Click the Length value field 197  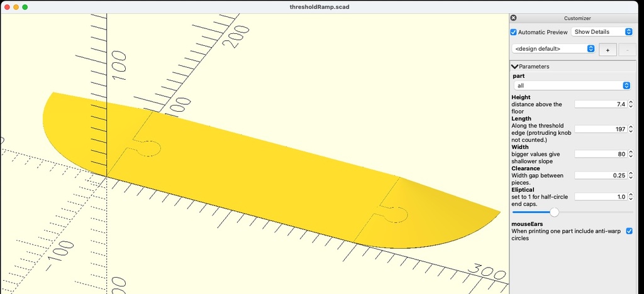[x=600, y=129]
